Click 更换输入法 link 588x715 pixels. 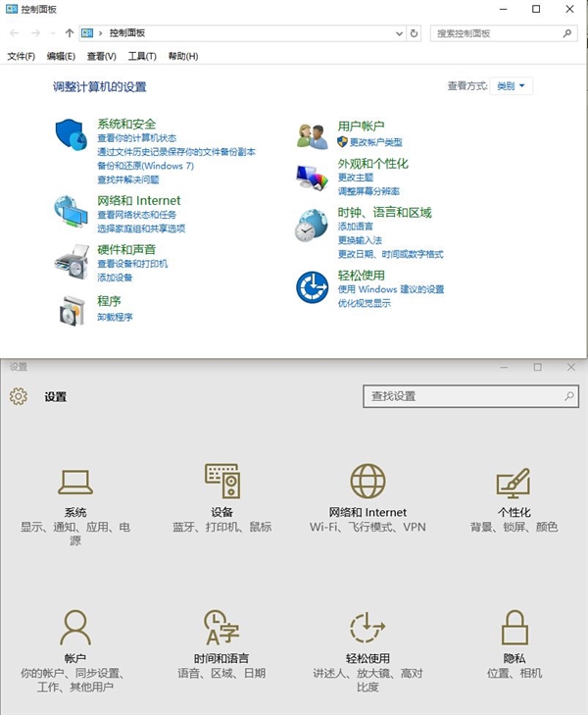click(360, 240)
